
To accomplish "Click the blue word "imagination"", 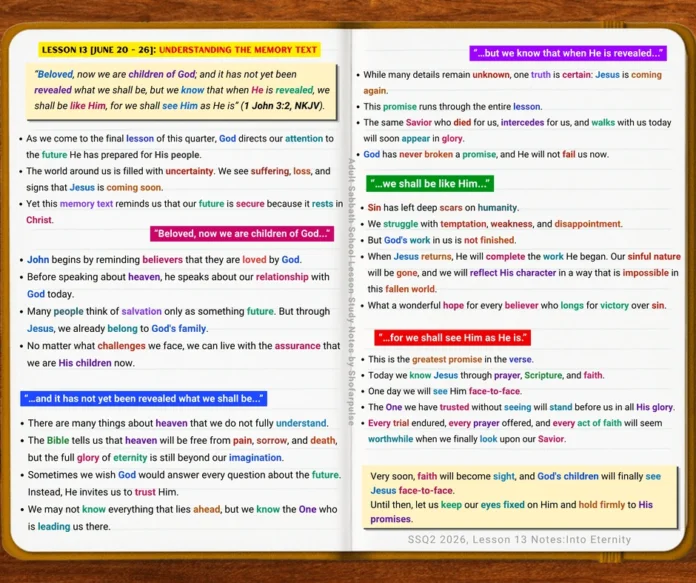I will click(x=256, y=458).
